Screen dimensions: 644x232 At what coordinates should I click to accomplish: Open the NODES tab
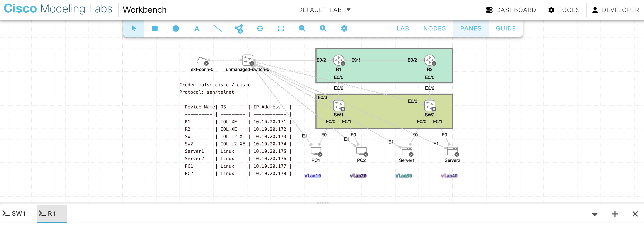tap(435, 28)
